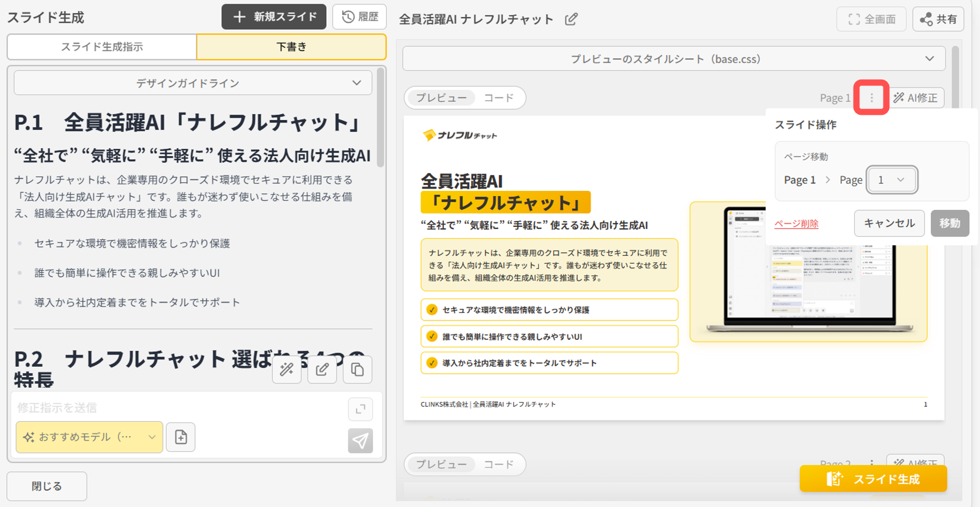Click the preview pane vertical scrollbar
This screenshot has width=980, height=507.
(x=955, y=79)
